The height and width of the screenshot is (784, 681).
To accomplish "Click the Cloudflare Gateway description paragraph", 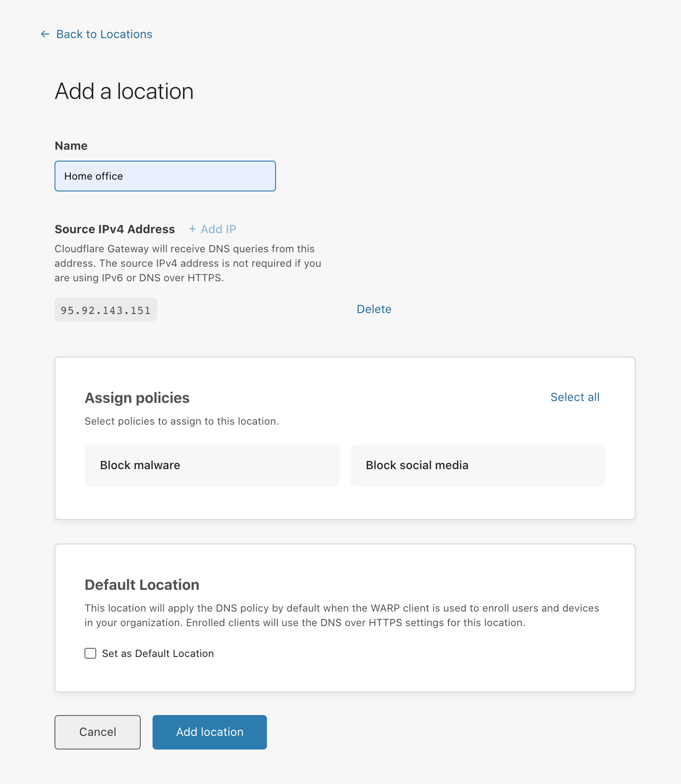I will coord(188,263).
